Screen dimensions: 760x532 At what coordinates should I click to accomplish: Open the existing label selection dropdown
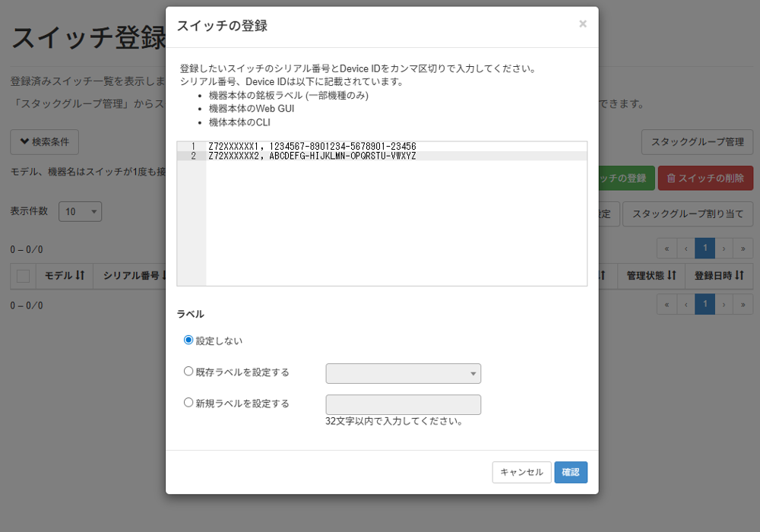pyautogui.click(x=403, y=373)
